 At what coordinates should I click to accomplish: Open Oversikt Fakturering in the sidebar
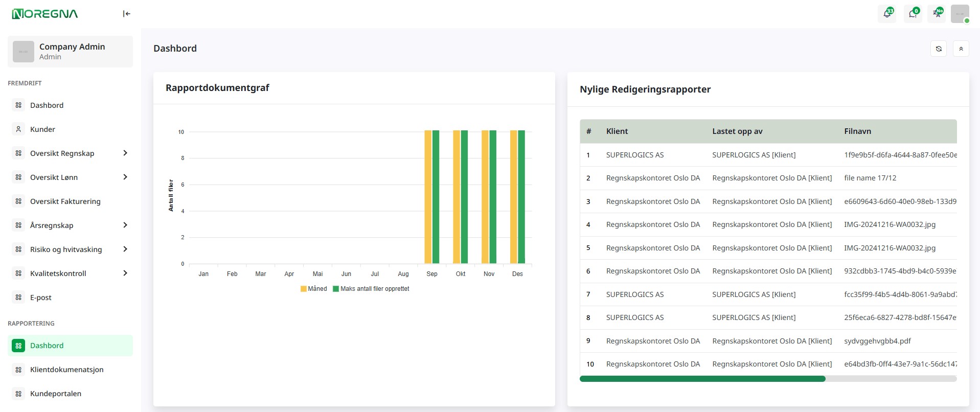(x=65, y=201)
